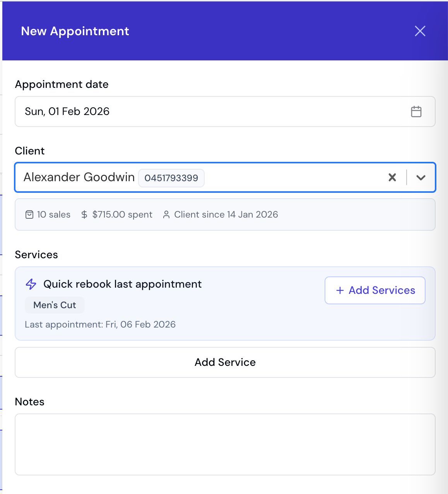Click the person icon near Client since date
Image resolution: width=448 pixels, height=494 pixels.
pos(166,214)
